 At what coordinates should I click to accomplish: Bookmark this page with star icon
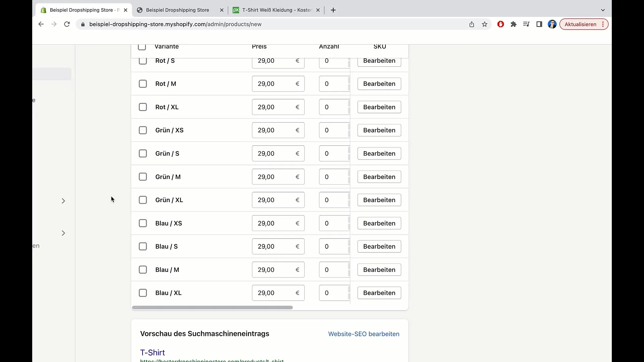coord(485,24)
